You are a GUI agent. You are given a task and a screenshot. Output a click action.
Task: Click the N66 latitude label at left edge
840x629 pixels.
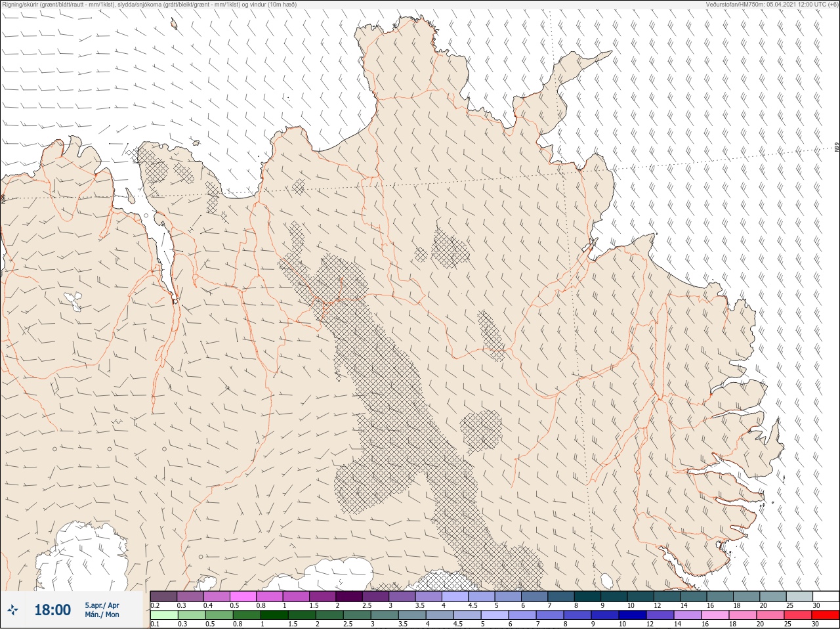[x=3, y=198]
